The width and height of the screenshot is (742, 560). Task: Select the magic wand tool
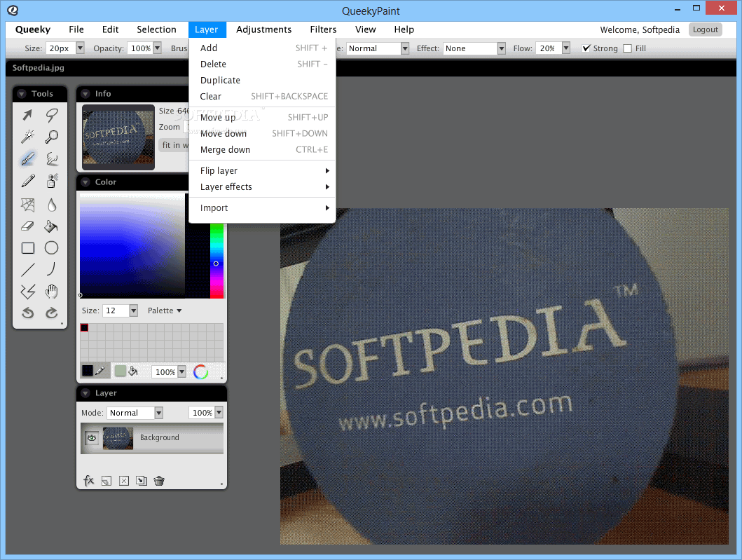(x=27, y=137)
